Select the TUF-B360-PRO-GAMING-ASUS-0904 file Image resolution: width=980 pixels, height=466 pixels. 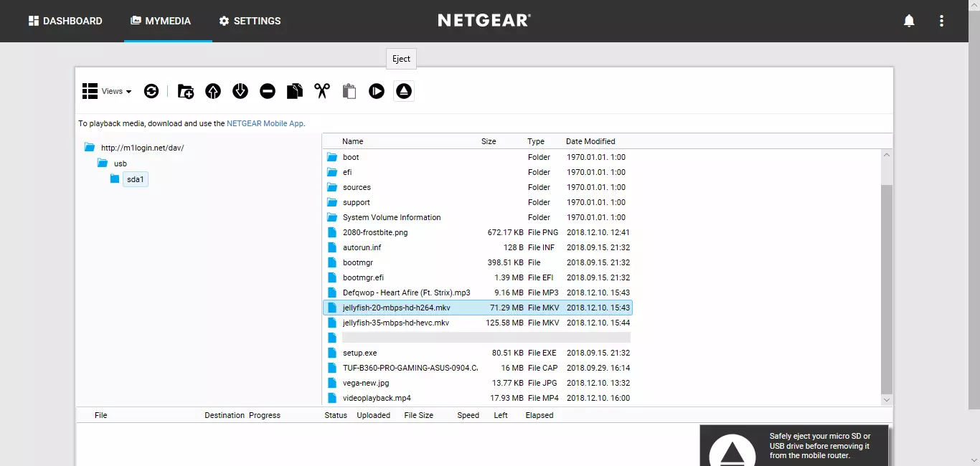(x=478, y=368)
